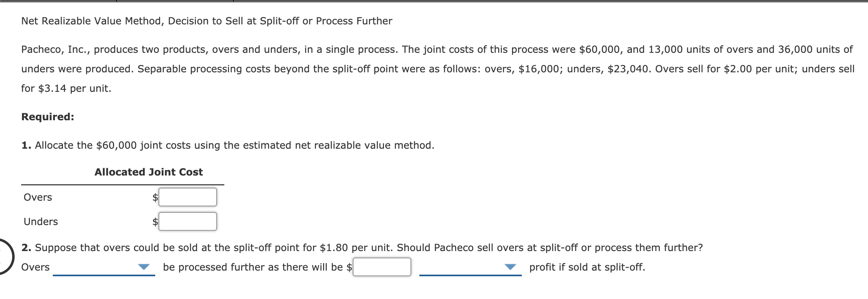Click the requirement 1 instruction text
This screenshot has width=868, height=299.
(228, 145)
